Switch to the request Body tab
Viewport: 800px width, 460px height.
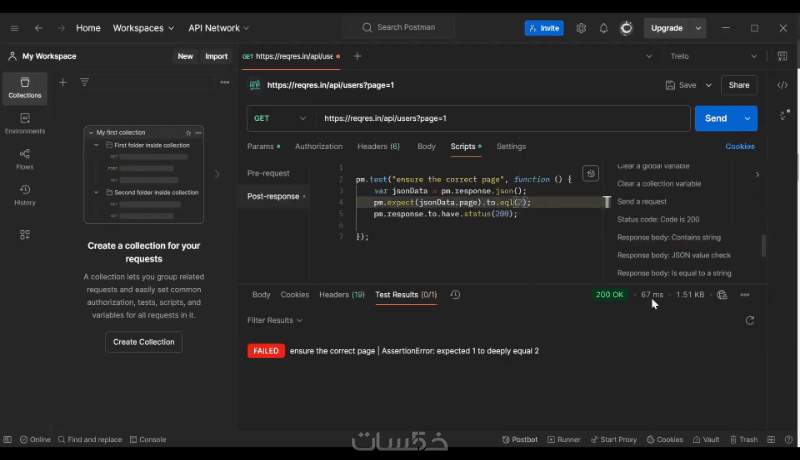pos(427,146)
